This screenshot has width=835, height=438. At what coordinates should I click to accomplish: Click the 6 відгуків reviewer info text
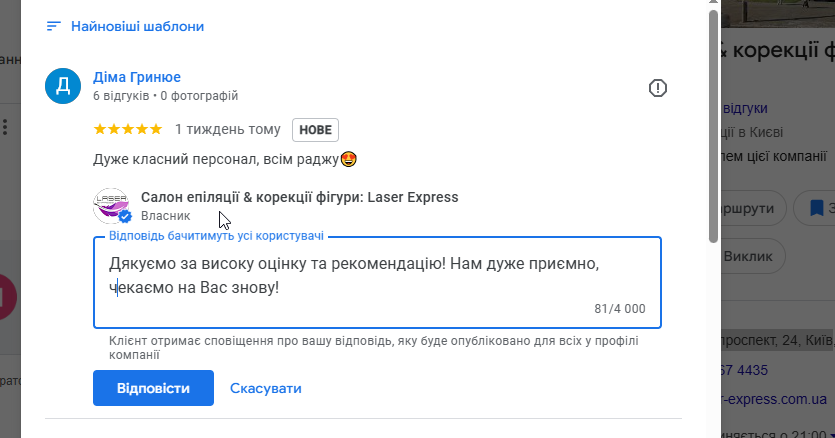tap(121, 96)
